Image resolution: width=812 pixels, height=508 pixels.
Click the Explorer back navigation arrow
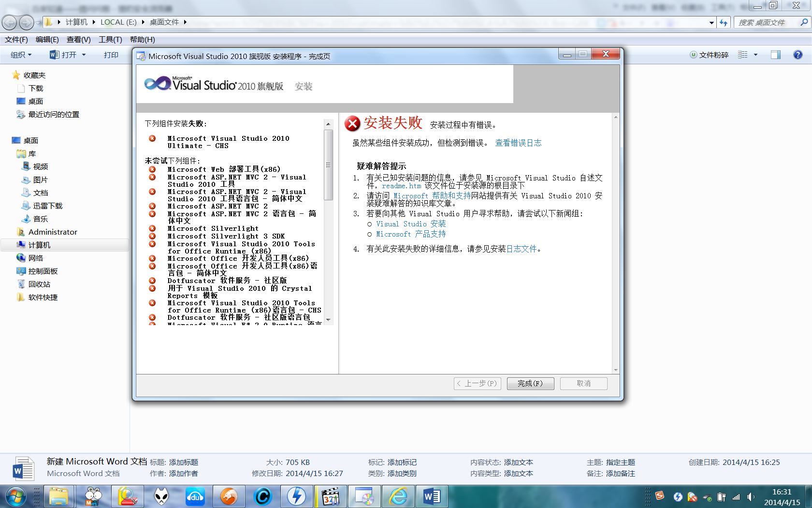tap(10, 22)
